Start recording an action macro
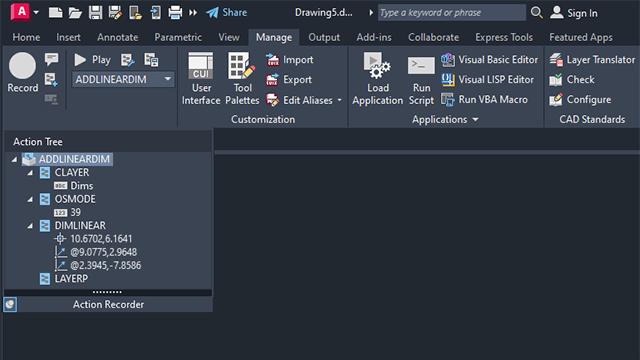640x360 pixels. tap(22, 72)
